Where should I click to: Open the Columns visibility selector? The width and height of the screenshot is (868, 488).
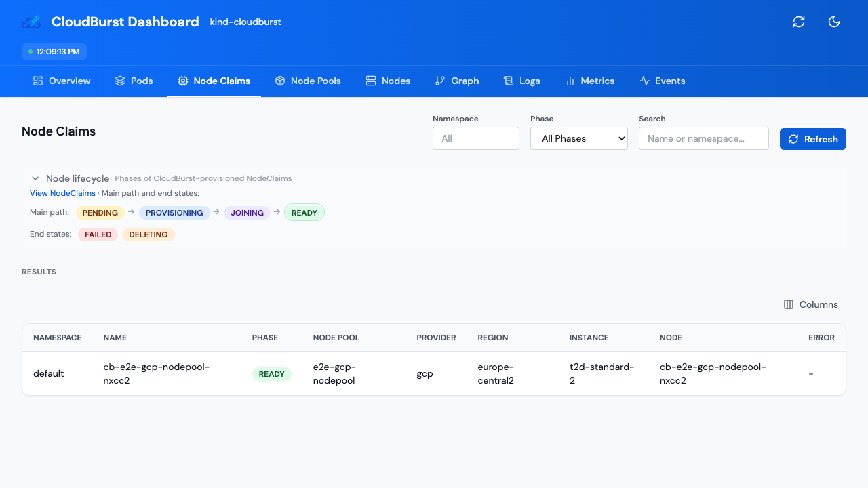pyautogui.click(x=810, y=304)
